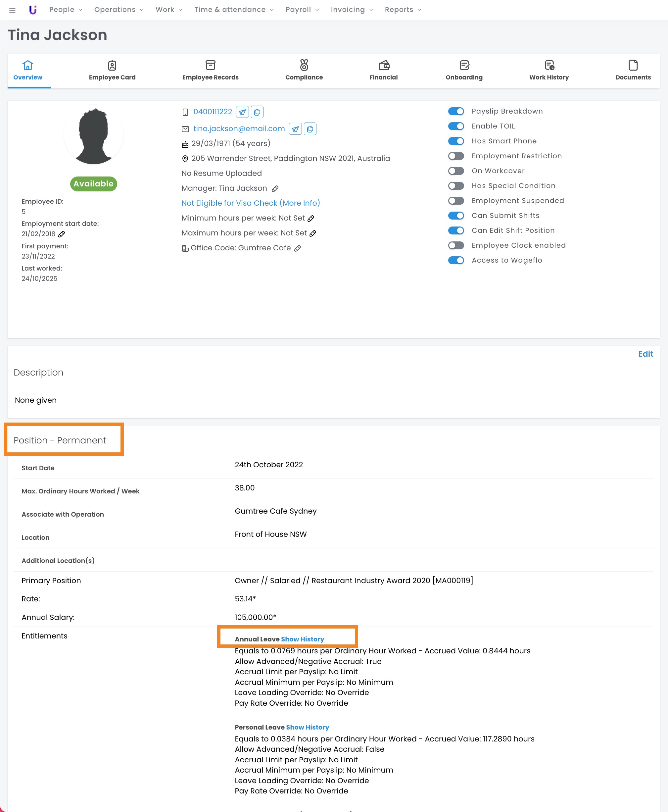Click send email icon beside email address
668x812 pixels.
[295, 129]
